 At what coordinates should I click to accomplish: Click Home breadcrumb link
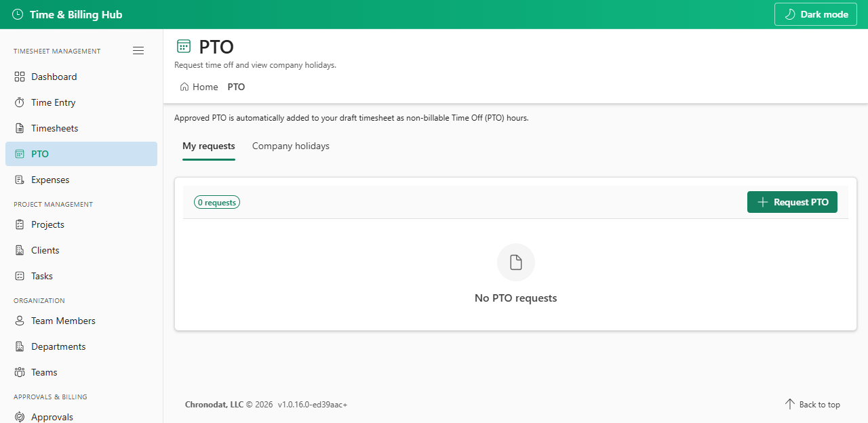[199, 87]
